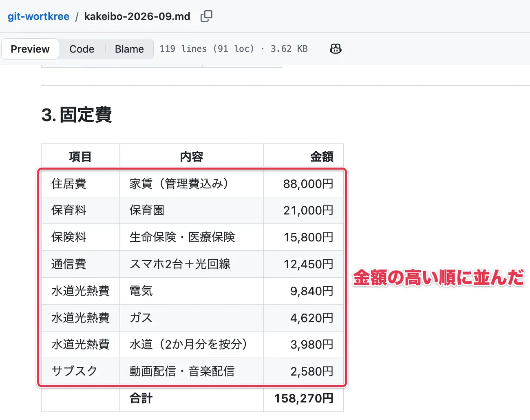Select the 生命保険・医療保険 cell
The image size is (530, 420).
click(x=192, y=237)
